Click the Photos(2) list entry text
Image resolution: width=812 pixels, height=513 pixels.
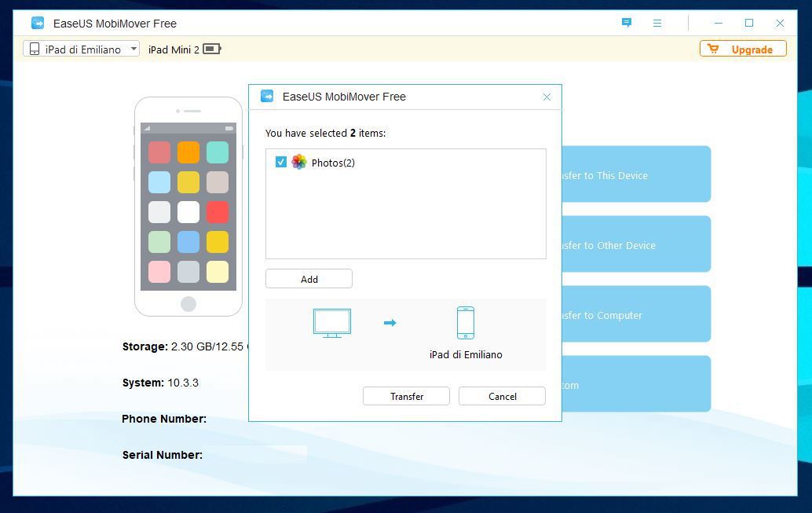coord(333,163)
